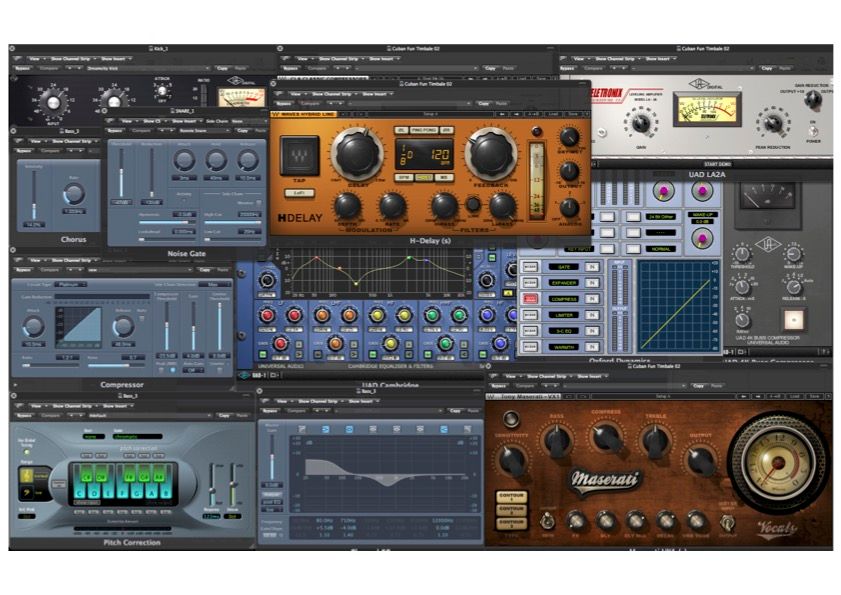This screenshot has height=595, width=841.
Task: Open the preset dropdown in Maserati VX1 window
Action: [x=625, y=386]
